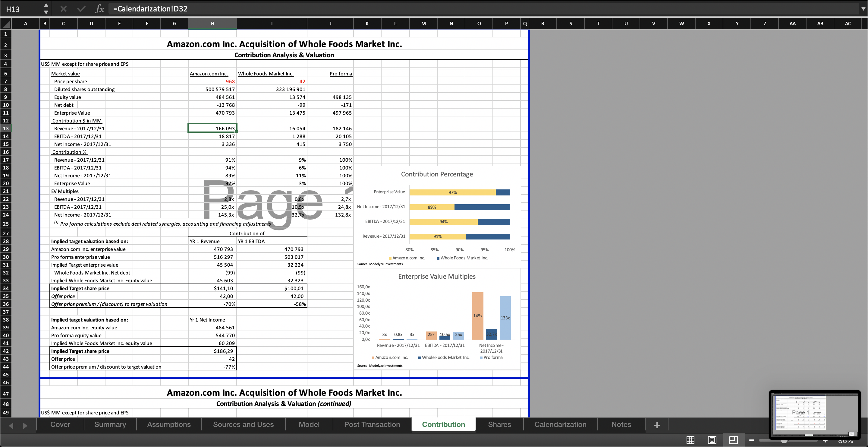Screen dimensions: 868x447
Task: Select the Contribution sheet tab
Action: 443,424
